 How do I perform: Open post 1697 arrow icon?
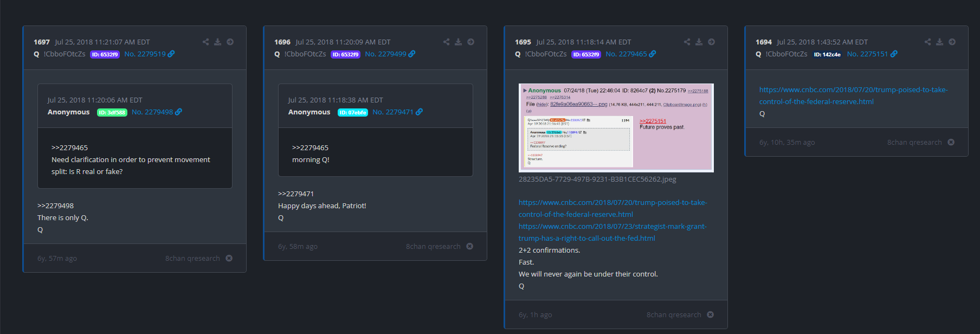click(x=230, y=42)
